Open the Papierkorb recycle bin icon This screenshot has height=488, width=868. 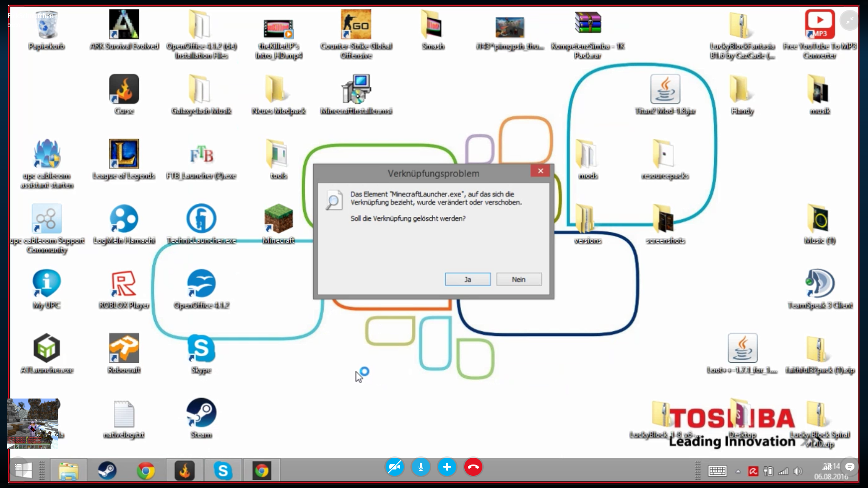tap(47, 30)
